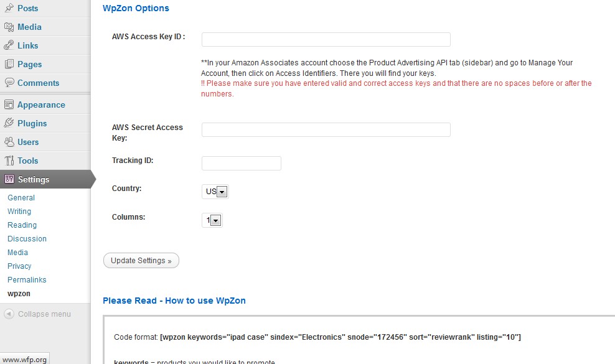Screen dimensions: 615x364
Task: Focus the AWS Secret Access Key field
Action: pos(326,130)
